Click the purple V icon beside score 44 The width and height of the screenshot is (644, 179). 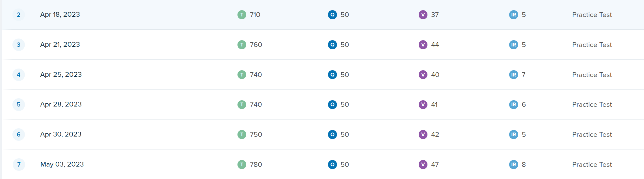tap(423, 45)
